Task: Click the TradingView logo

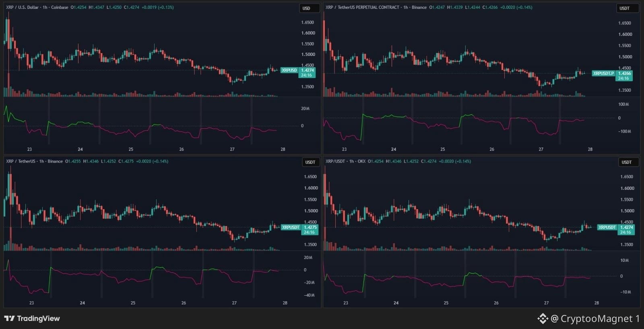Action: tap(32, 319)
